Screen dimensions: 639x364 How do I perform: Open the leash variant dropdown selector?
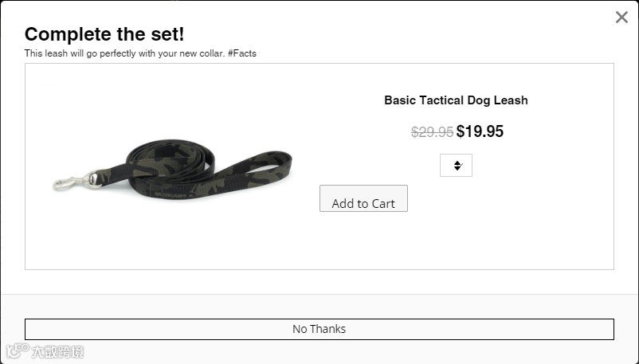(456, 165)
